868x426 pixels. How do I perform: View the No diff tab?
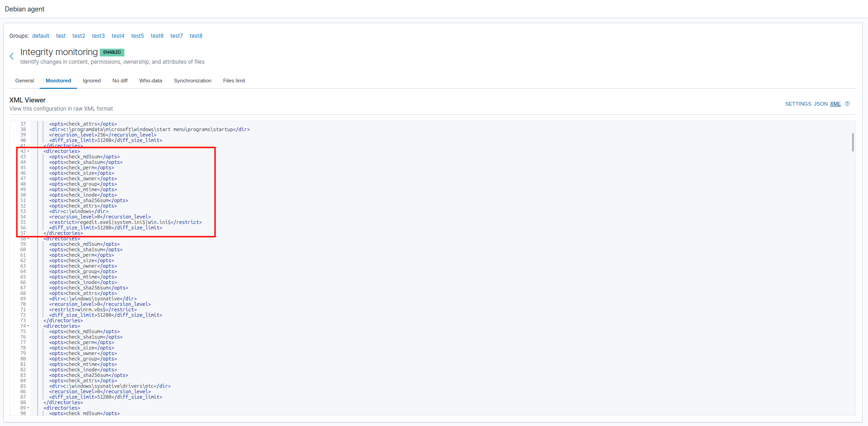(120, 81)
